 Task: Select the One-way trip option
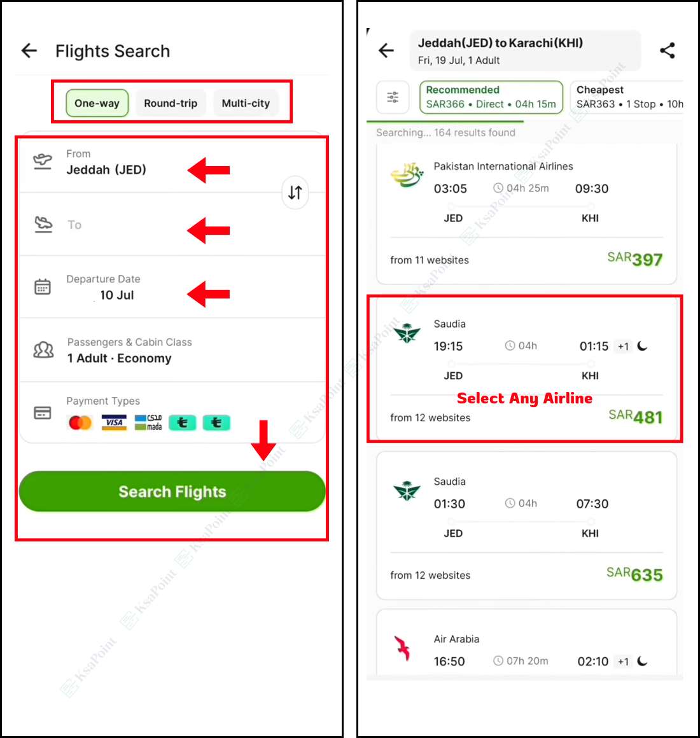pos(97,102)
